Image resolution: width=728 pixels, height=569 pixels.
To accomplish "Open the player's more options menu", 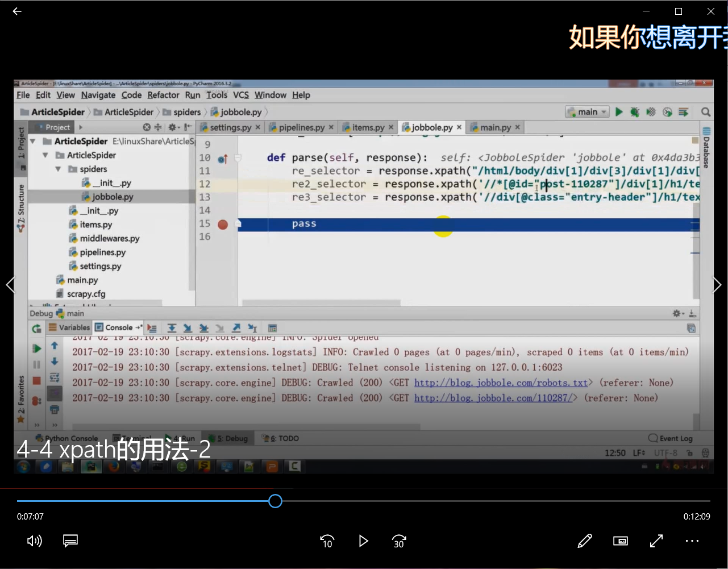I will [x=692, y=541].
